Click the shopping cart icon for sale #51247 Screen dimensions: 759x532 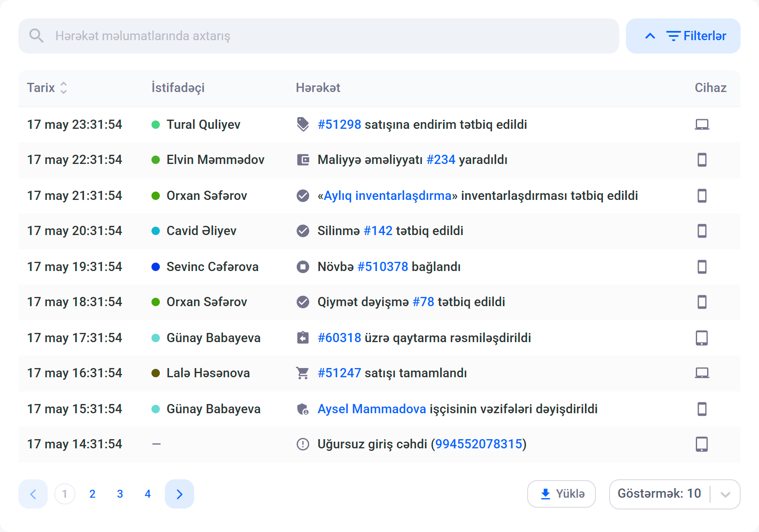[303, 373]
